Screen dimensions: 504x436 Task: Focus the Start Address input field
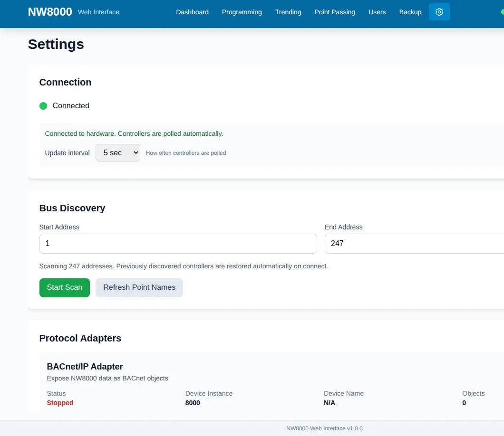178,244
